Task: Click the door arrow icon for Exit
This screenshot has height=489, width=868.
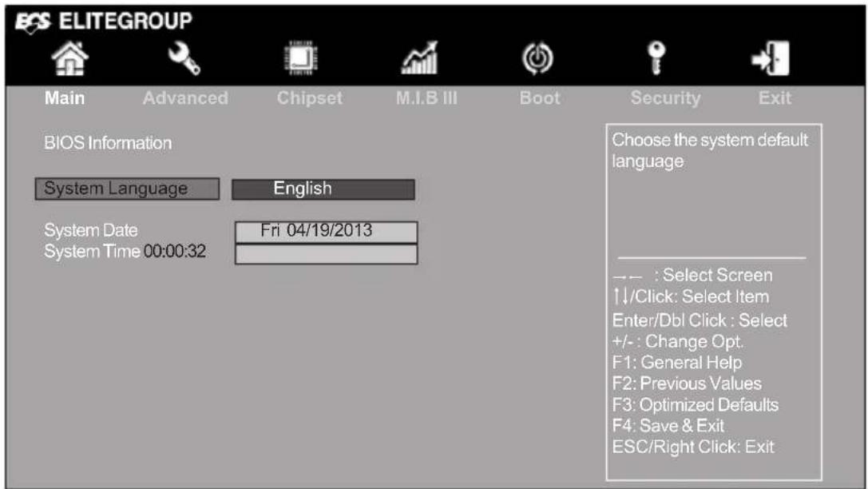Action: tap(770, 58)
